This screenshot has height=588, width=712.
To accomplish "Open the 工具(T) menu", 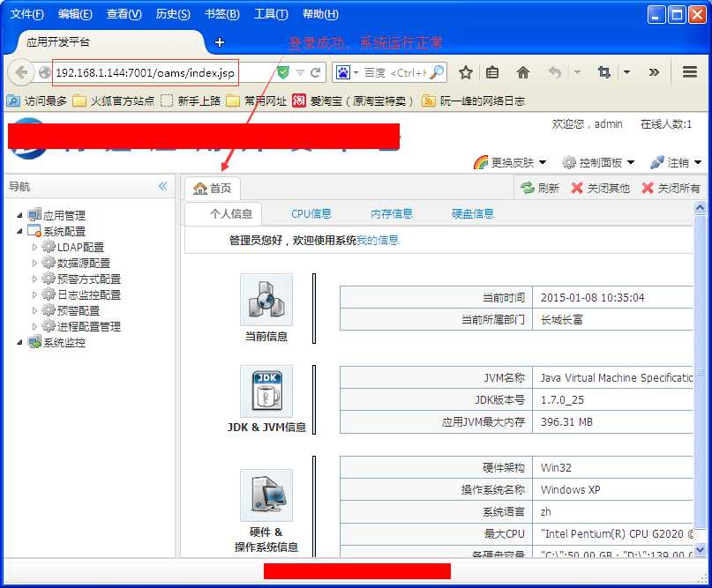I will pyautogui.click(x=271, y=14).
